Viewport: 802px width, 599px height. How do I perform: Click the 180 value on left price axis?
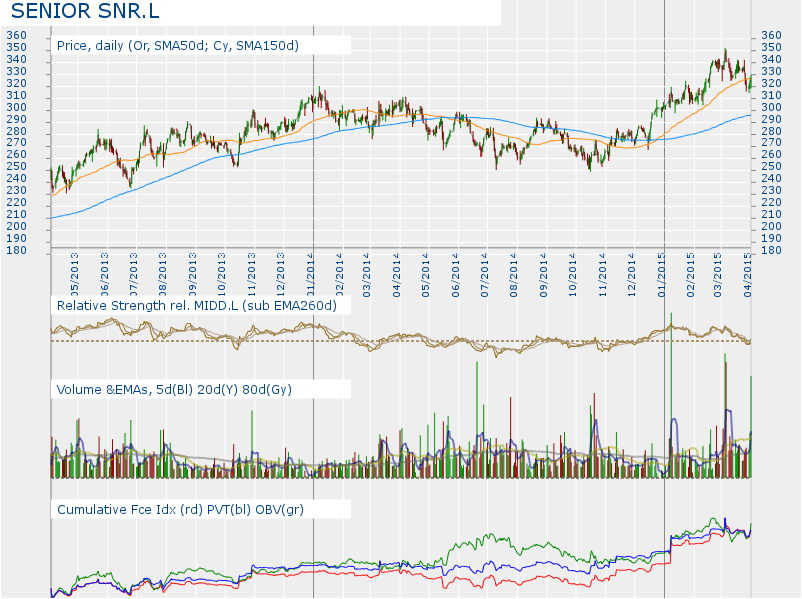pos(16,251)
